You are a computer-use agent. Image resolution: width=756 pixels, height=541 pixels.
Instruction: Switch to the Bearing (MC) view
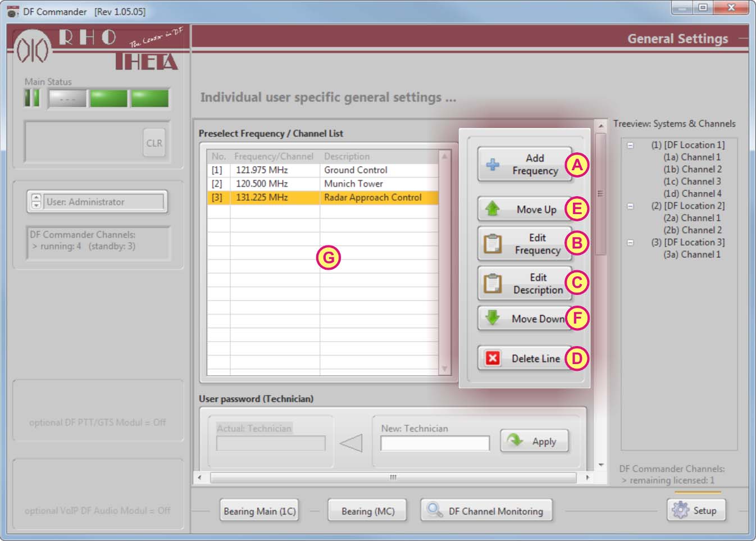coord(368,511)
